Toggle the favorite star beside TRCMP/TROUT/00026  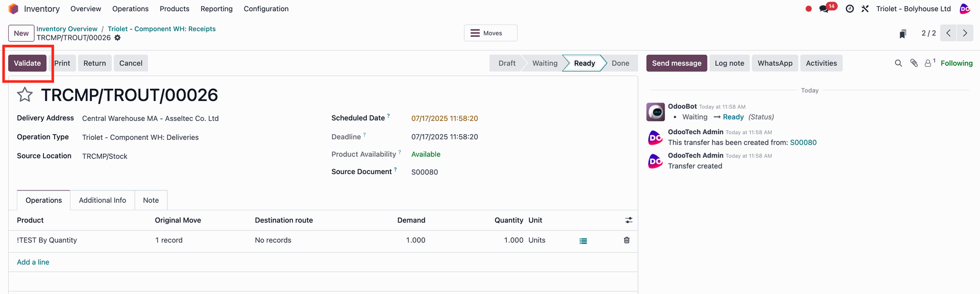point(25,94)
